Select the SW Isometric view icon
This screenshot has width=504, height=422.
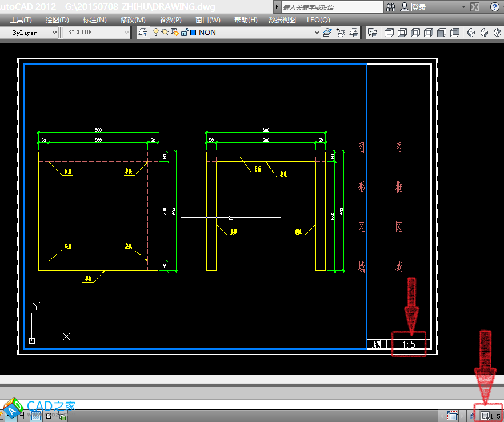(471, 33)
